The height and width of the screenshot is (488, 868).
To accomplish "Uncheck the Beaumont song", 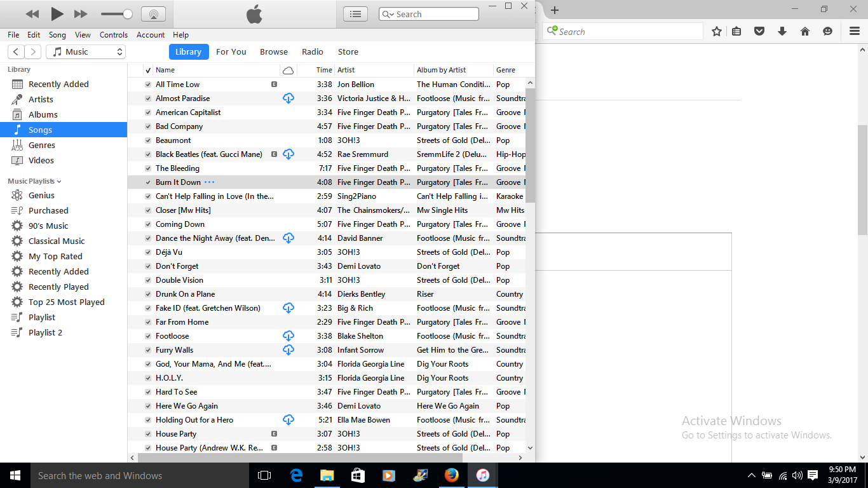I will click(148, 140).
